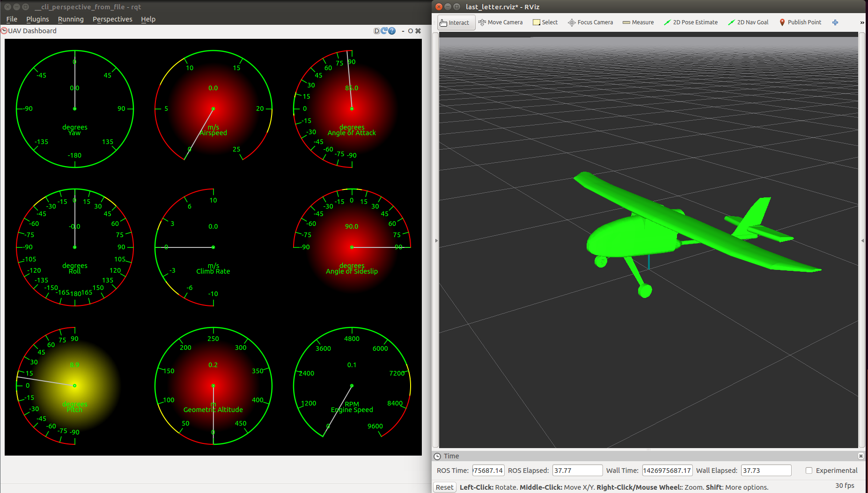This screenshot has width=868, height=493.
Task: Click the Yaw gauge
Action: (75, 109)
